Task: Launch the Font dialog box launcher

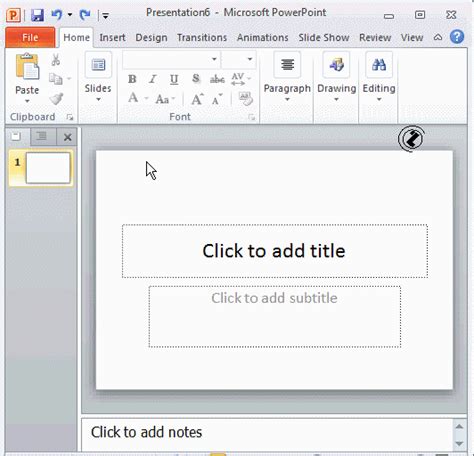Action: [x=252, y=117]
